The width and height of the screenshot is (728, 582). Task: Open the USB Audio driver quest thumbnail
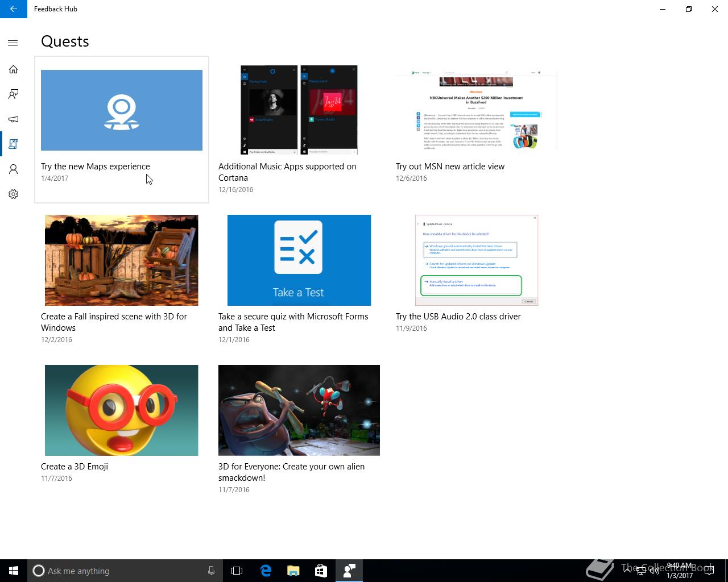coord(477,260)
